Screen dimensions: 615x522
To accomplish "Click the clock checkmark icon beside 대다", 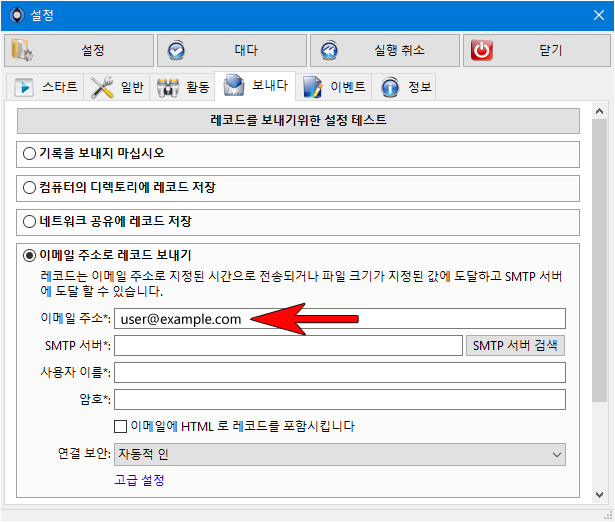I will (176, 50).
